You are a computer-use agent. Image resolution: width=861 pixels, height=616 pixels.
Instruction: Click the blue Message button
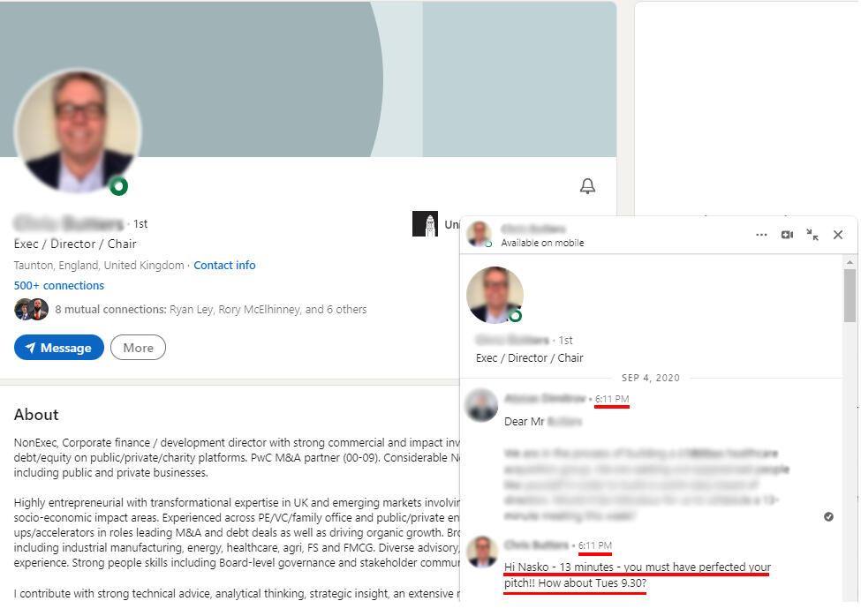click(x=59, y=347)
